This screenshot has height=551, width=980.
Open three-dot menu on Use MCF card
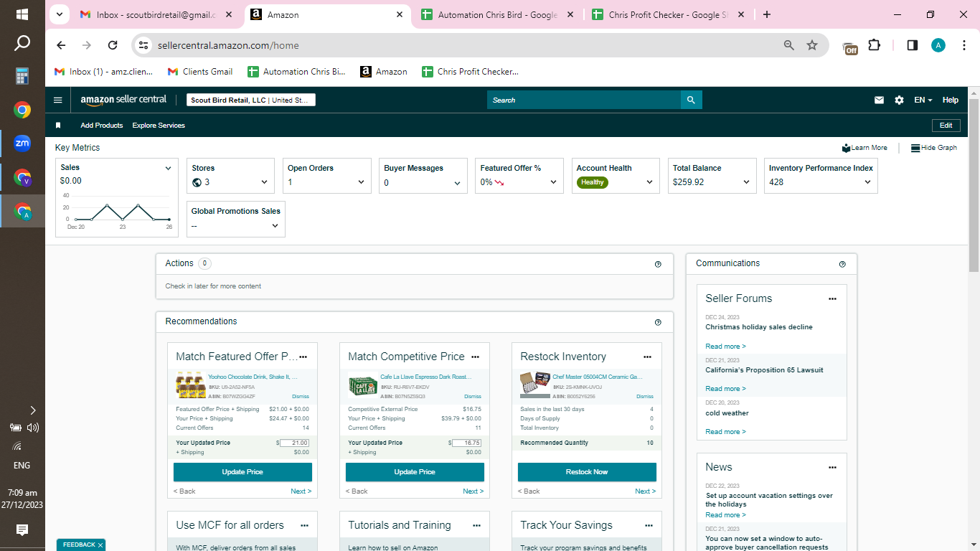coord(303,525)
